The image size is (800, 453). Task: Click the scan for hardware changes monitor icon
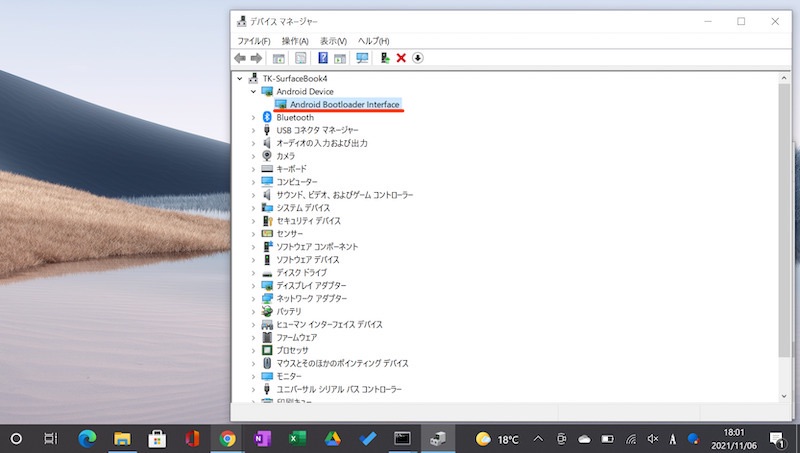click(x=362, y=58)
